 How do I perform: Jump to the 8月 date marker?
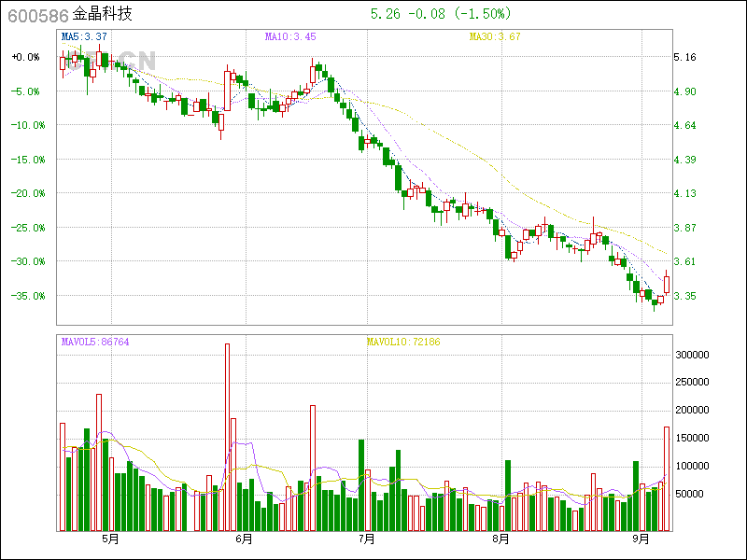pyautogui.click(x=500, y=539)
